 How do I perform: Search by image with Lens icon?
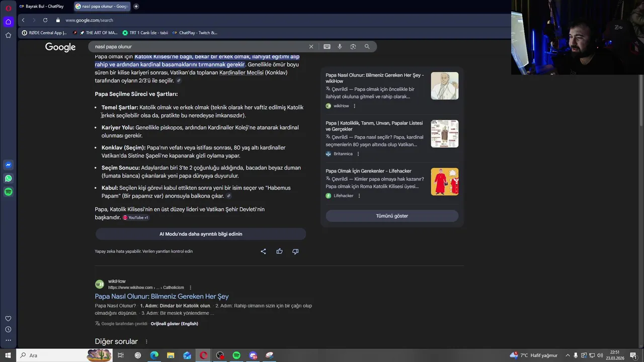(x=353, y=46)
